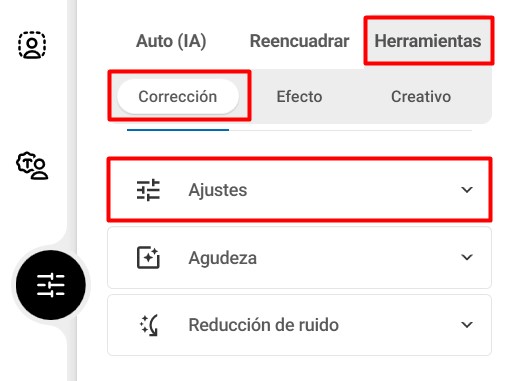
Task: Select the dashed portrait subject icon
Action: 32,45
